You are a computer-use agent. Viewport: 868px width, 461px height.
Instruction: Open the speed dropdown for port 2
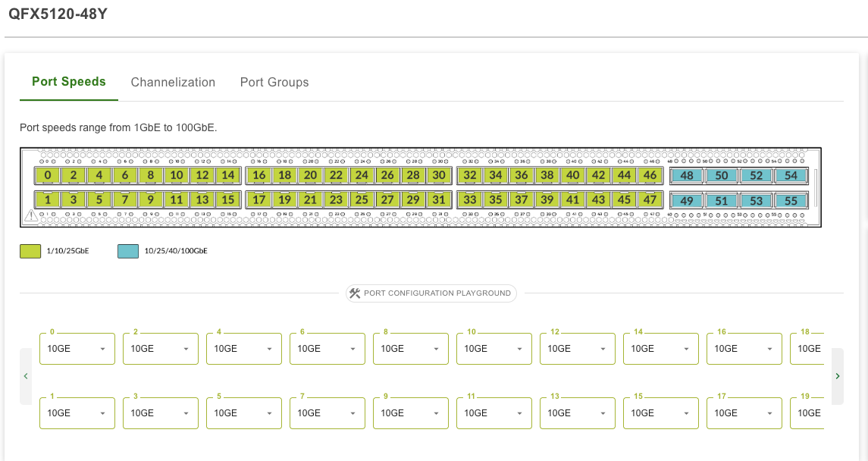(161, 349)
